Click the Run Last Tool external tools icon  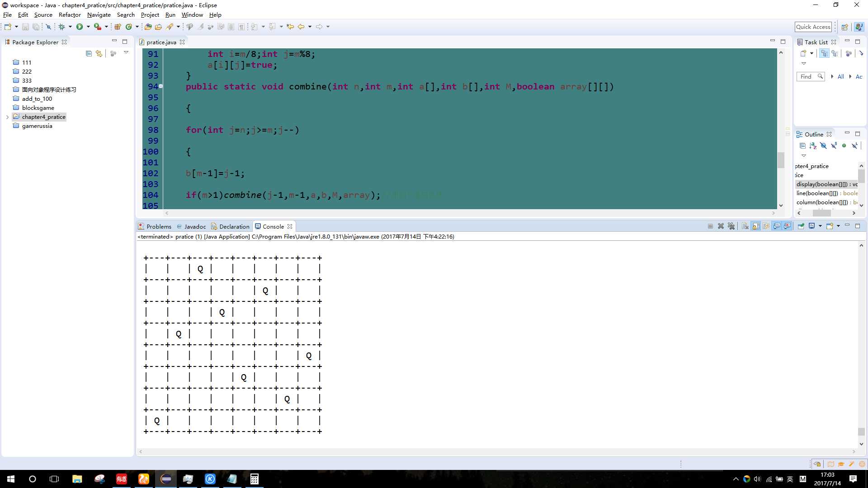[x=97, y=27]
